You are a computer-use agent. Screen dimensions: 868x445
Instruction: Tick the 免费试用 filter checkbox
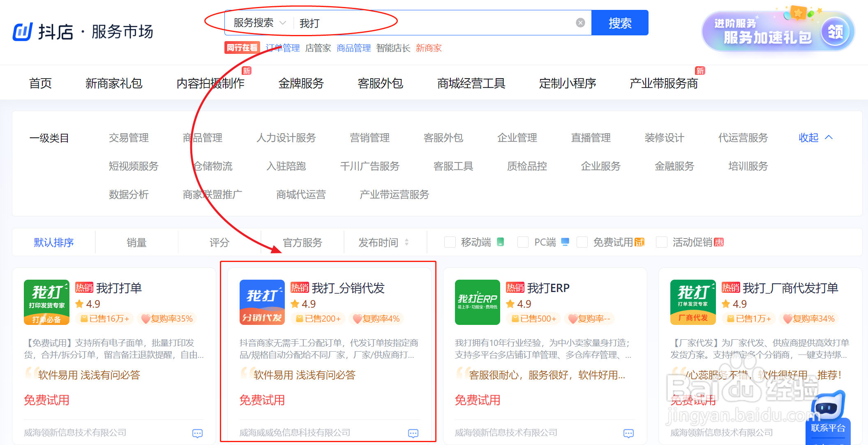[x=582, y=242]
